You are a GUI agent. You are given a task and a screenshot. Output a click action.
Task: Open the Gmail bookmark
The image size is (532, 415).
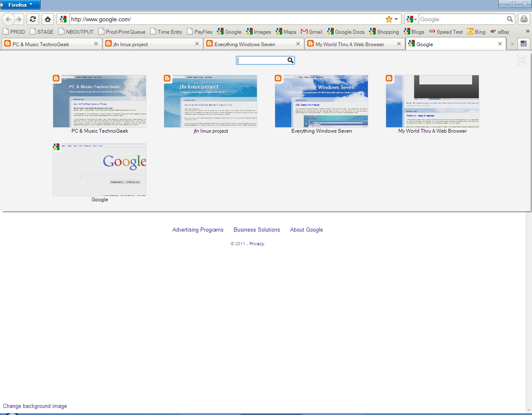tap(312, 32)
